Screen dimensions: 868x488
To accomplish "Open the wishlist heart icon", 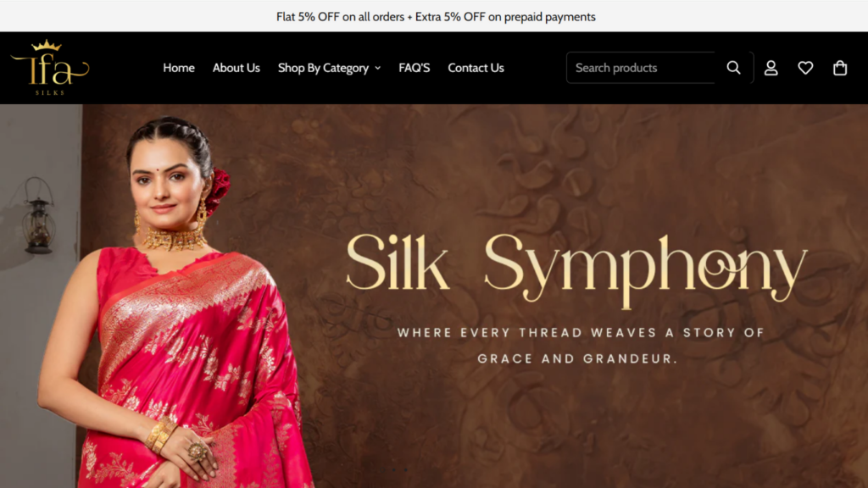I will point(805,68).
